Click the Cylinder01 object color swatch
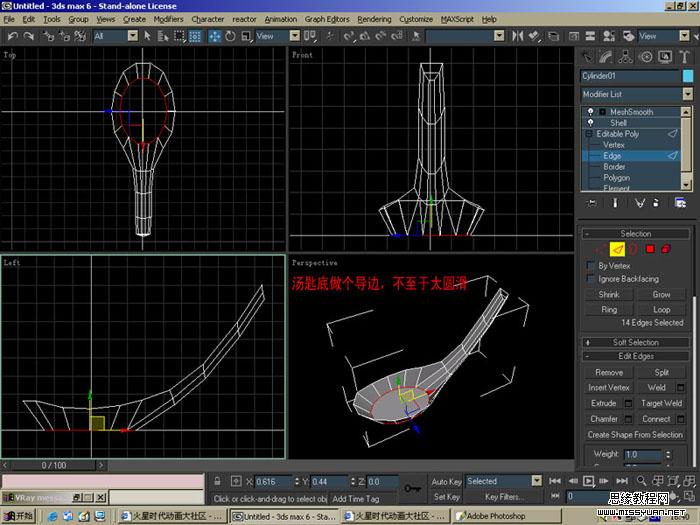 pos(688,75)
